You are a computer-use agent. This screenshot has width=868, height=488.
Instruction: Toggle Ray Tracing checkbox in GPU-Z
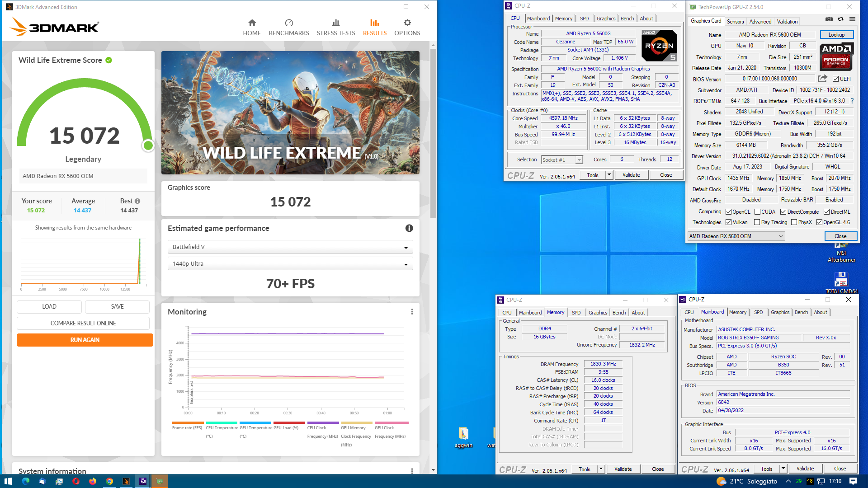[x=757, y=222]
